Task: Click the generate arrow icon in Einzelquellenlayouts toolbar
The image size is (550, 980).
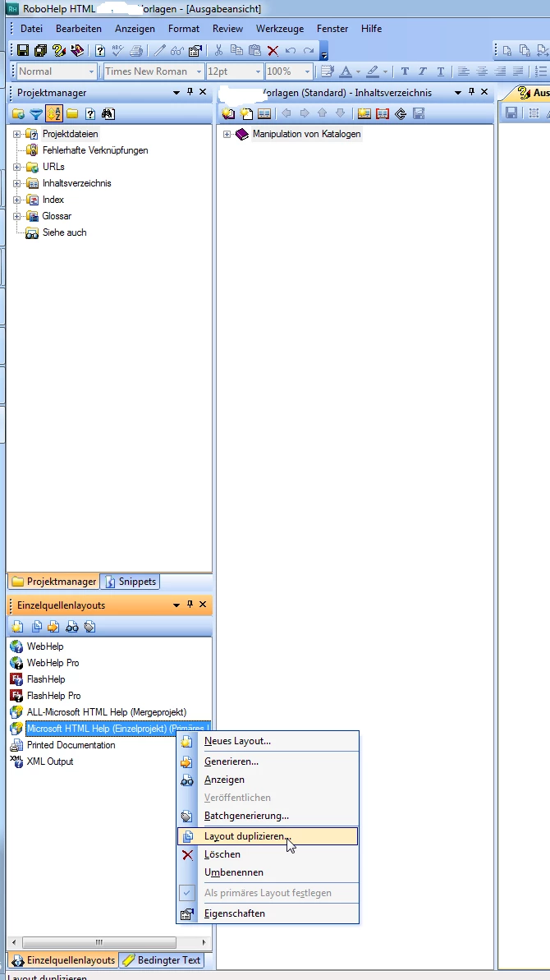Action: (x=53, y=626)
